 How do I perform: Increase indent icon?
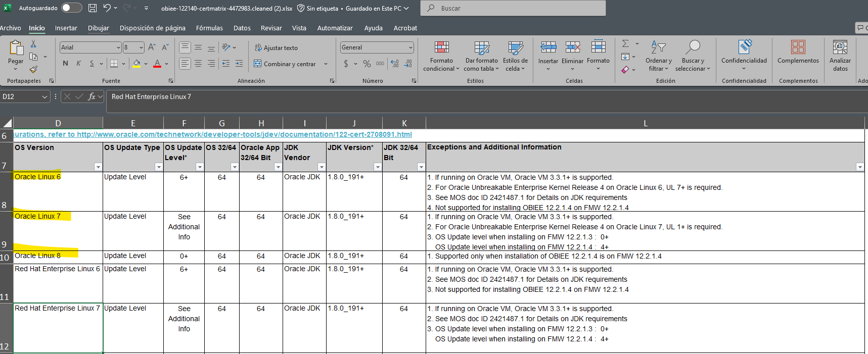click(x=239, y=64)
